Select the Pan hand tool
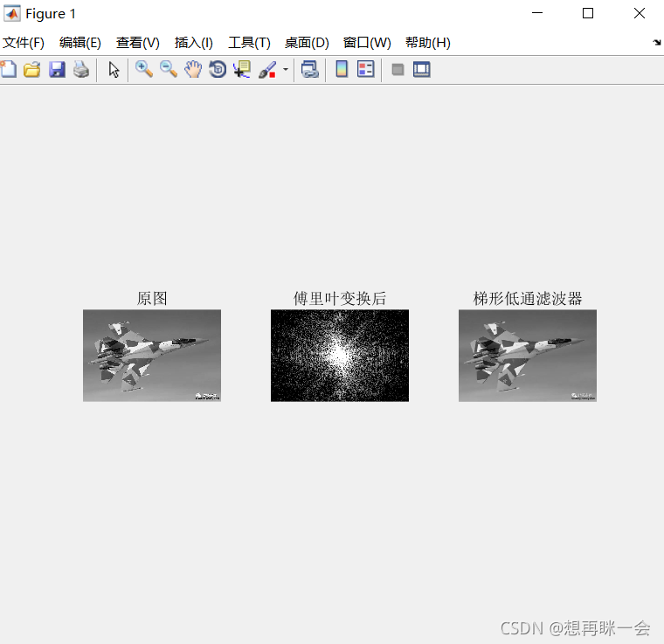This screenshot has height=644, width=664. click(x=193, y=69)
